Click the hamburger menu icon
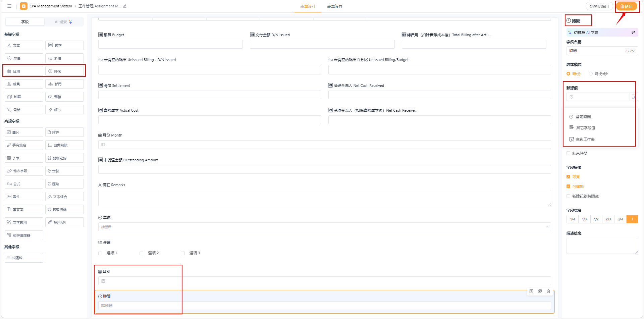The height and width of the screenshot is (319, 644). click(x=9, y=6)
